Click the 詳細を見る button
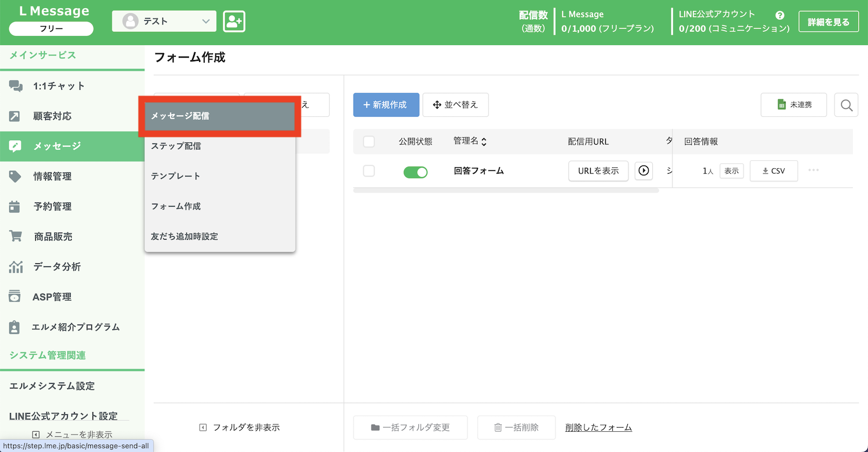Viewport: 868px width, 452px height. (829, 22)
